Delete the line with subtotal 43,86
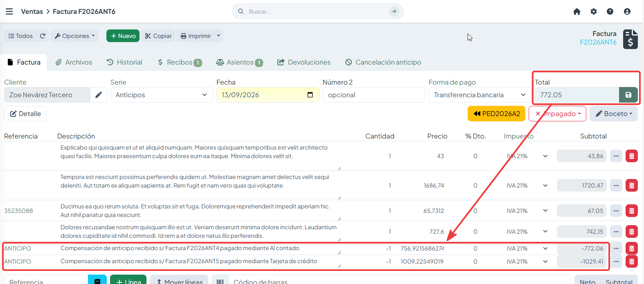 point(632,156)
